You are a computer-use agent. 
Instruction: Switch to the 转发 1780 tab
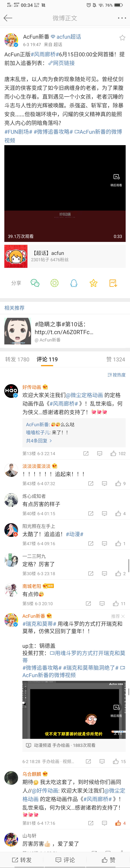point(17,360)
